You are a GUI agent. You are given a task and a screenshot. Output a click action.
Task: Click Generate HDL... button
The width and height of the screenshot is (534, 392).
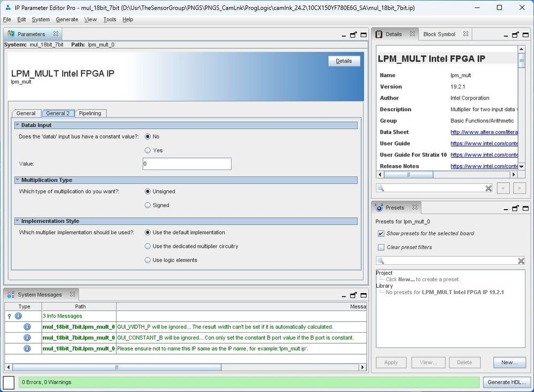[506, 382]
